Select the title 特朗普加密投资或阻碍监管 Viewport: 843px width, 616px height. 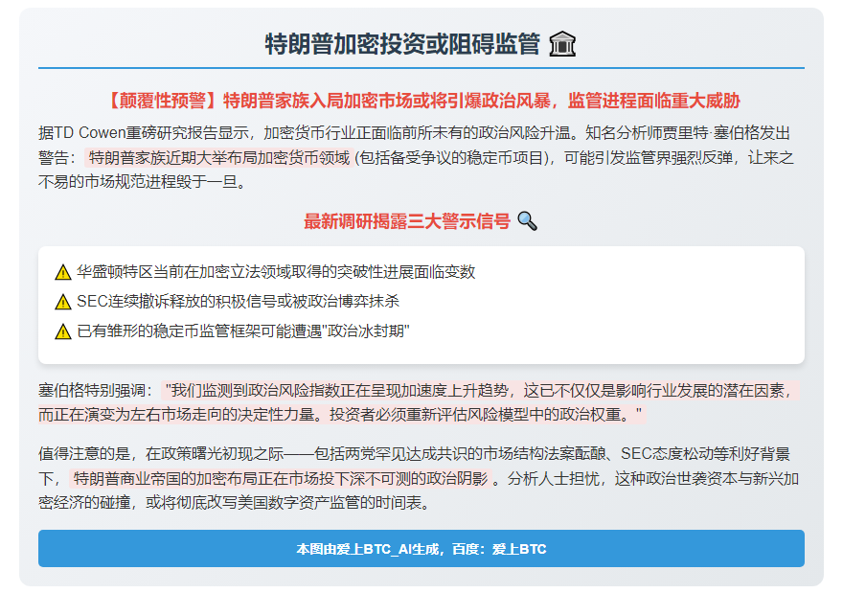point(402,44)
